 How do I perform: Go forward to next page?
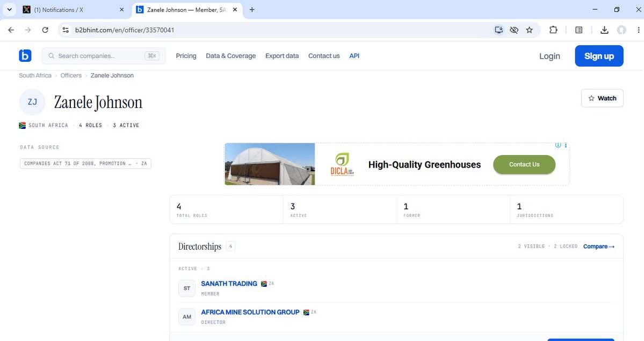tap(28, 30)
